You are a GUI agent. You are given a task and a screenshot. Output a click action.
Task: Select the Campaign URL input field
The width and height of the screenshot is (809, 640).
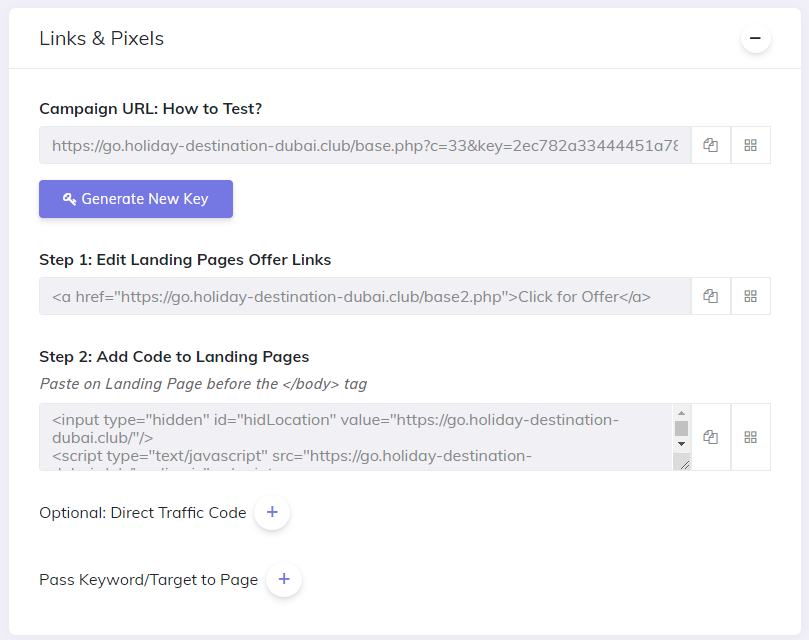point(365,146)
